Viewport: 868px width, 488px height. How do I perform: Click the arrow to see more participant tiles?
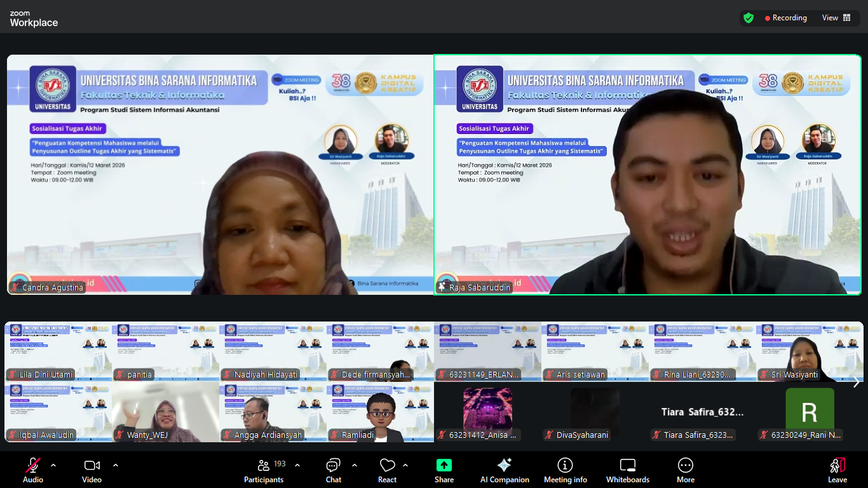(856, 382)
